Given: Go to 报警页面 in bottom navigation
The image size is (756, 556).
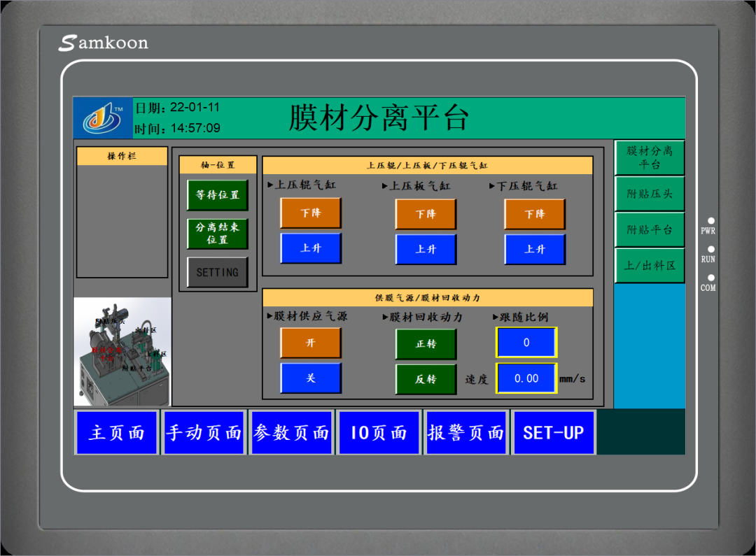Looking at the screenshot, I should point(465,433).
